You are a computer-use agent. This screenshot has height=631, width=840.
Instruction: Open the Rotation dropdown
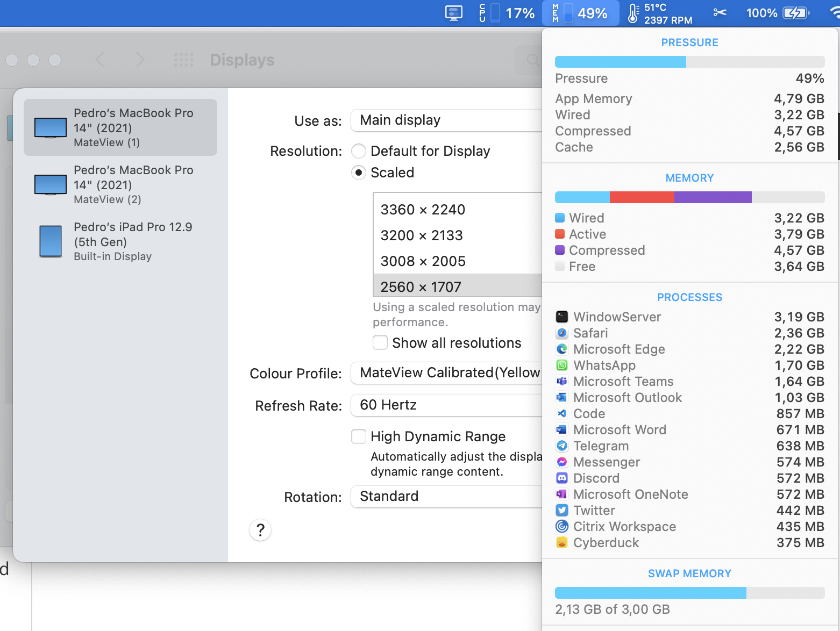(446, 497)
